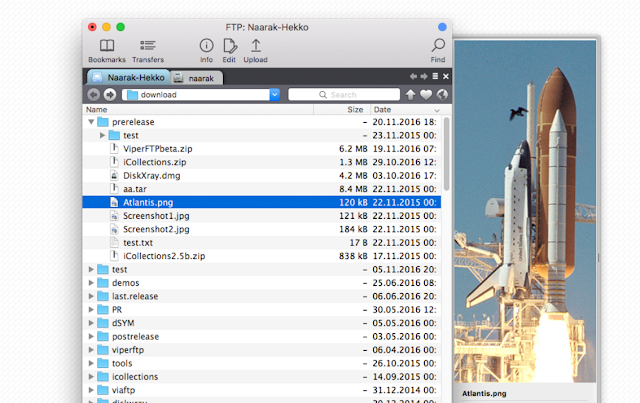The width and height of the screenshot is (640, 403).
Task: Expand the test subfolder inside prerelease
Action: click(x=102, y=135)
